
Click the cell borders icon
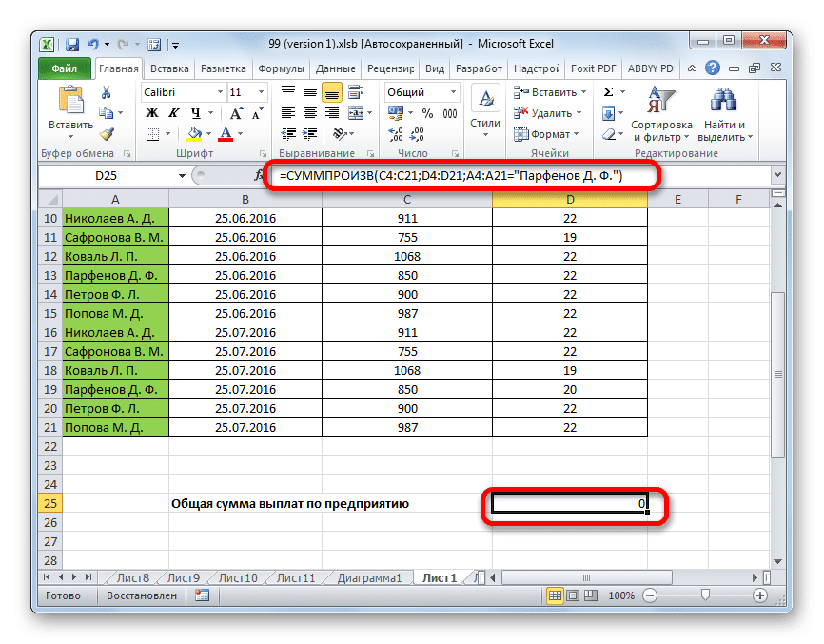tap(152, 134)
